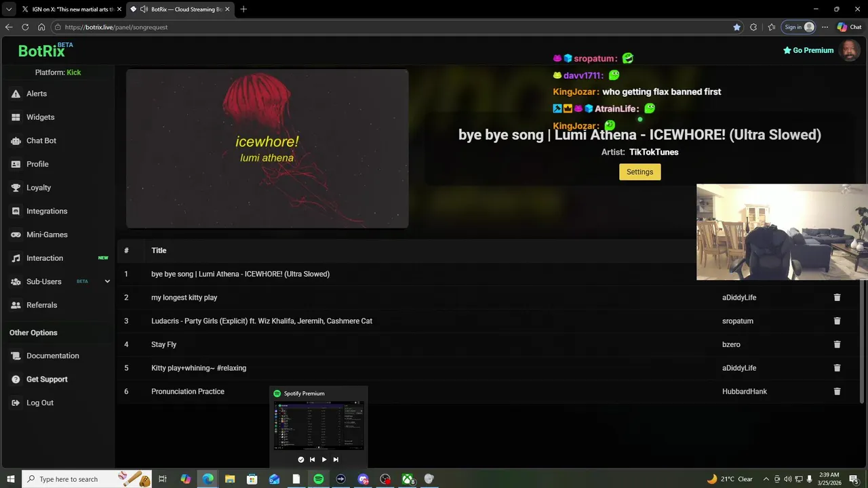Click the yellow Settings button

pos(639,172)
